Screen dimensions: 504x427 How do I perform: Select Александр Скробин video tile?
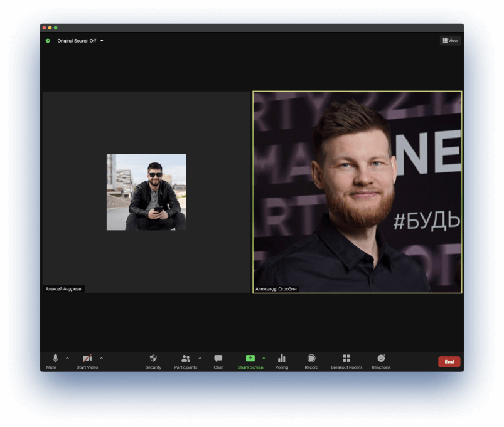point(357,192)
